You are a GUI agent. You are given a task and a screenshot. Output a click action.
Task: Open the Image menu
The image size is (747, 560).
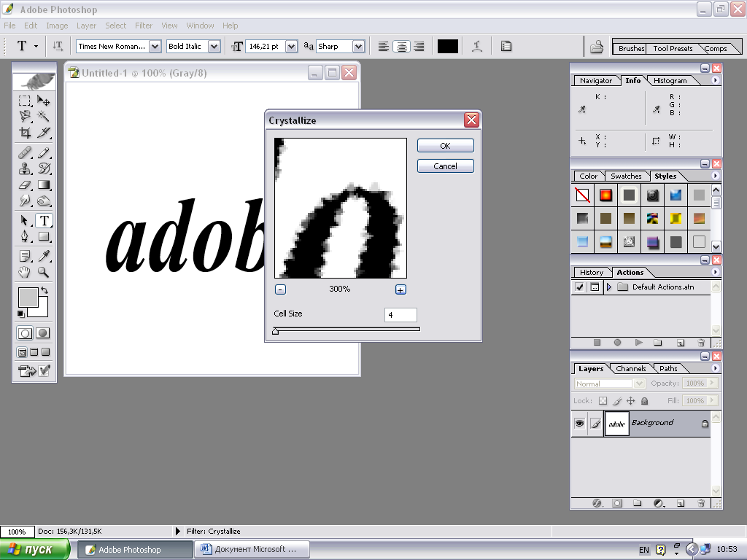click(57, 26)
